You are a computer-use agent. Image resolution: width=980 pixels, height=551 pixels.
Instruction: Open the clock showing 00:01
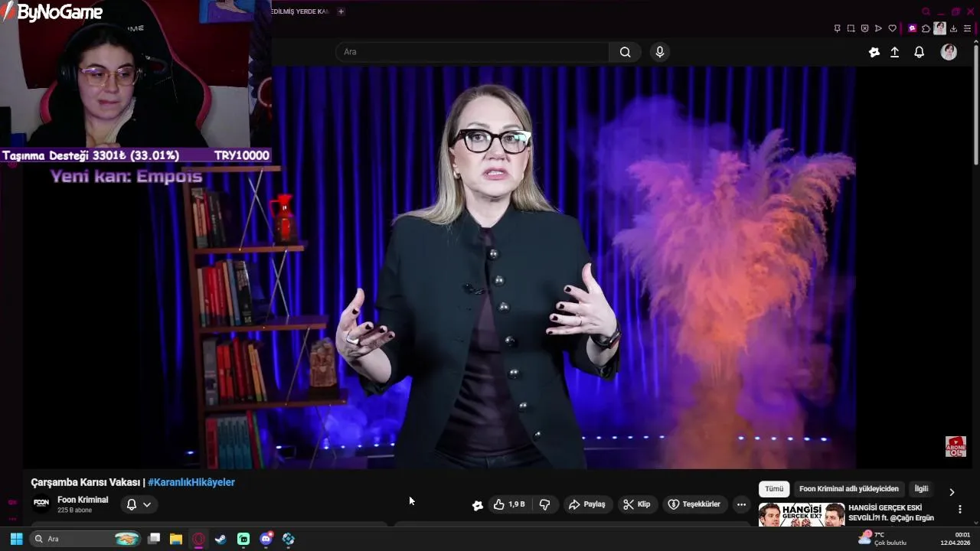pos(955,539)
